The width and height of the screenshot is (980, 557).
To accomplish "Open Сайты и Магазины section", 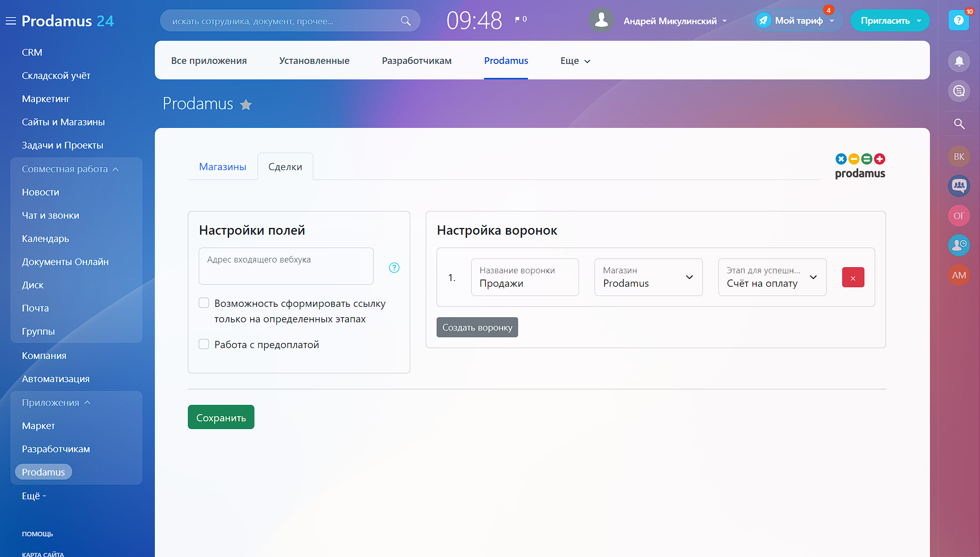I will point(63,122).
